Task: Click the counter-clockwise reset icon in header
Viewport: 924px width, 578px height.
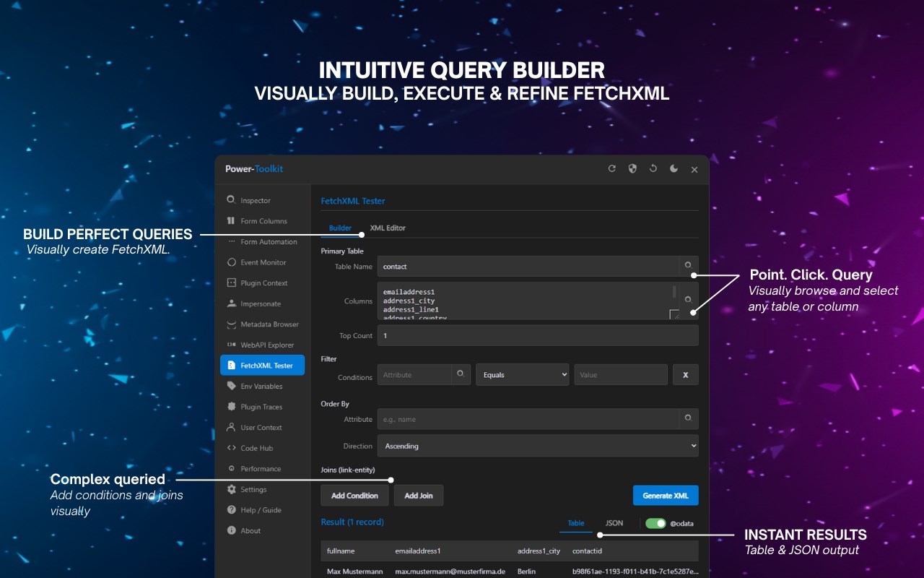Action: (653, 168)
